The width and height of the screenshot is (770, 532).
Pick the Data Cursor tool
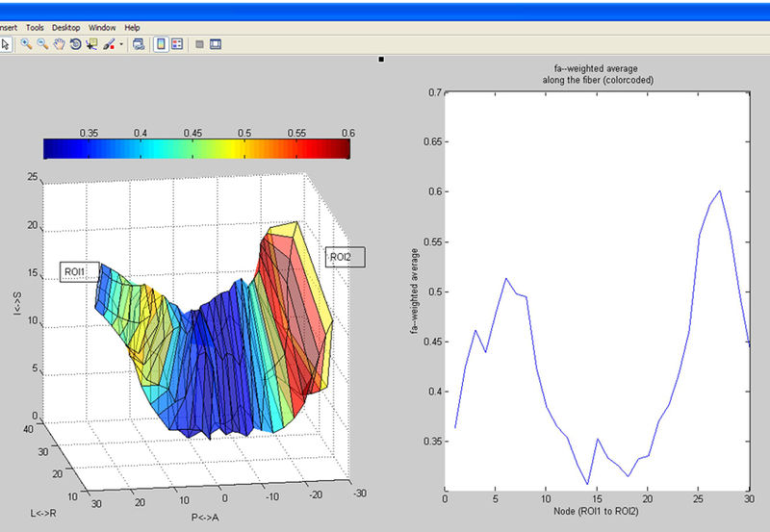pos(91,44)
